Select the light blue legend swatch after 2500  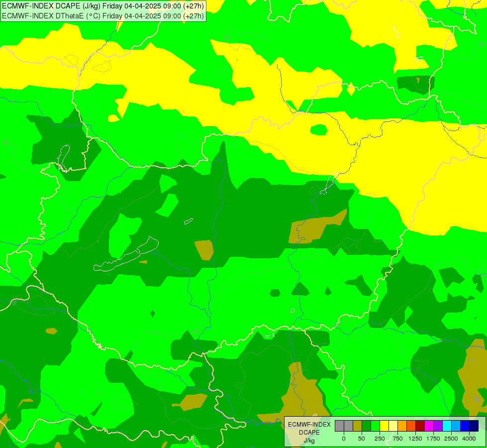[456, 426]
